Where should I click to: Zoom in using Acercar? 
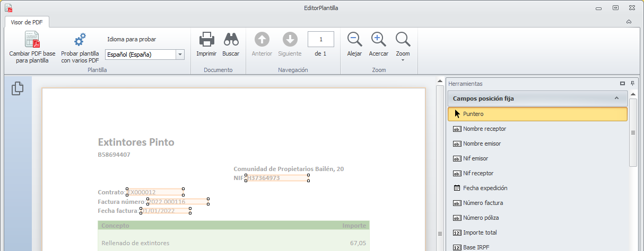[378, 44]
